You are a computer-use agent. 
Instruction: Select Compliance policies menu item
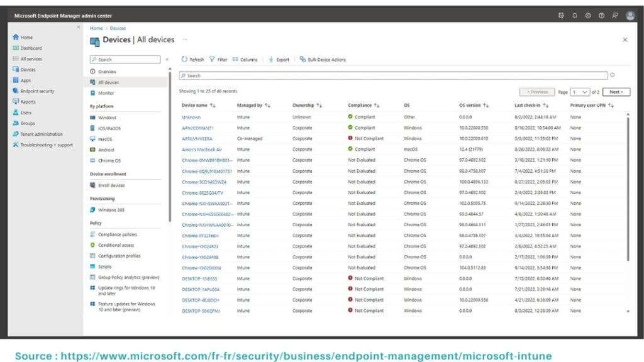(x=117, y=234)
